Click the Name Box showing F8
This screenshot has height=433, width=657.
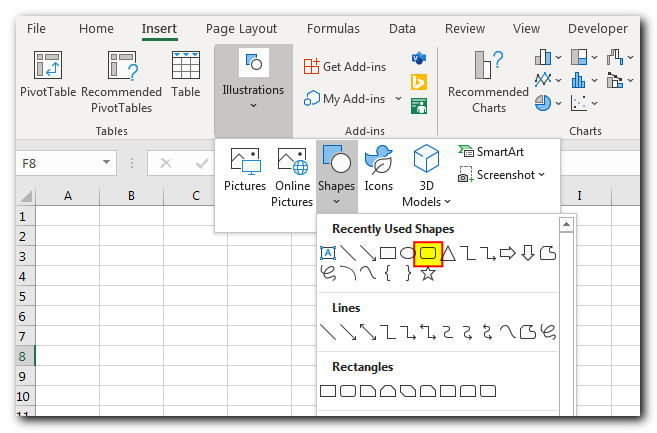click(x=59, y=163)
